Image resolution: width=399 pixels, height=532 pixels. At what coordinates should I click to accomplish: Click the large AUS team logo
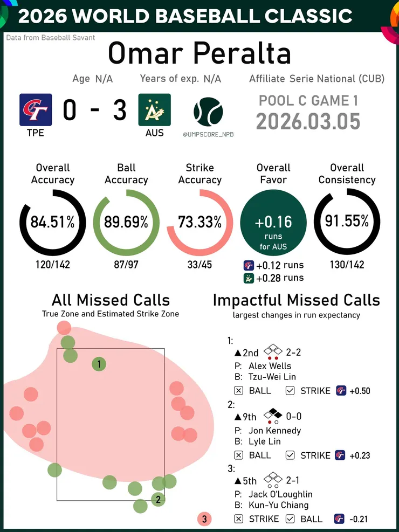(155, 110)
